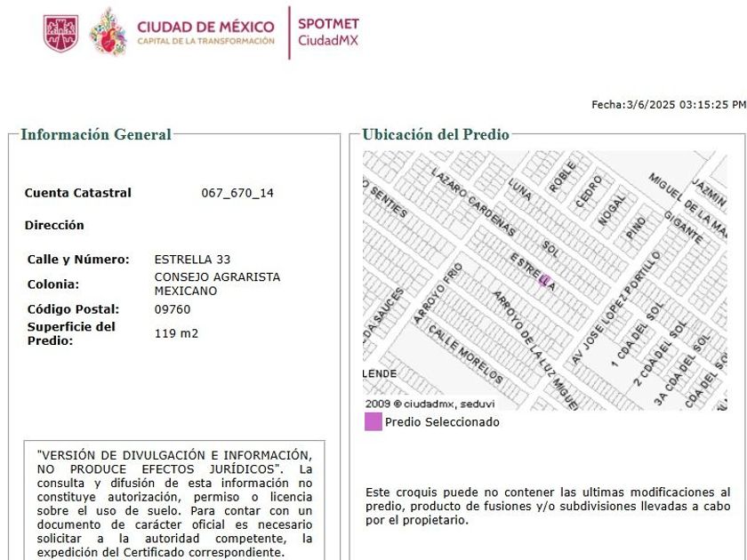
Task: Click the AV JOSE LOPEZ PORTILLO map label
Action: pos(615,308)
